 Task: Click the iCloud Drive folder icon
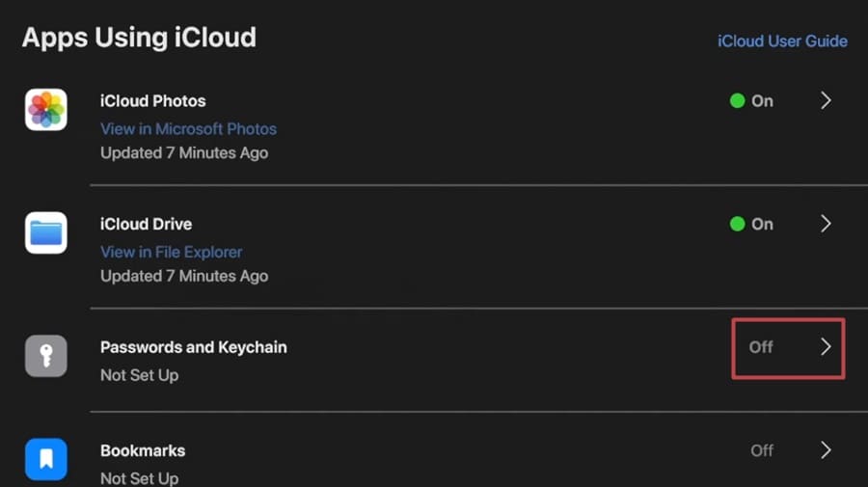(x=46, y=232)
